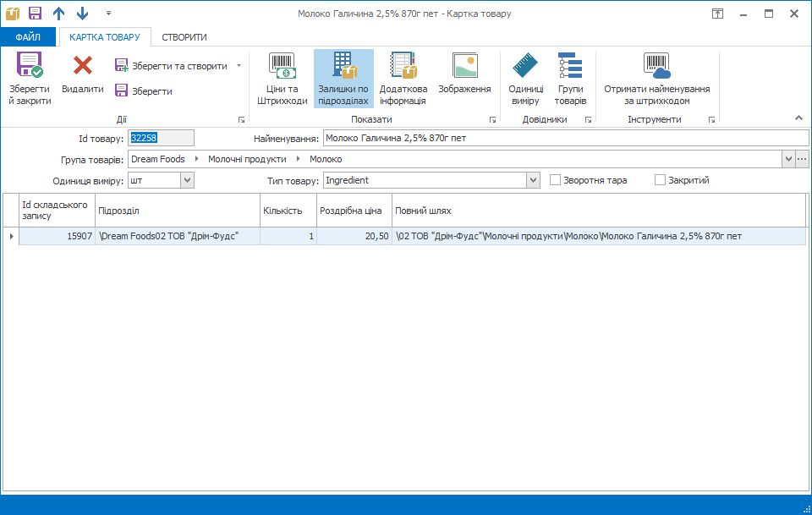Open Ціни та Штрихкоди view
This screenshot has width=812, height=515.
283,67
